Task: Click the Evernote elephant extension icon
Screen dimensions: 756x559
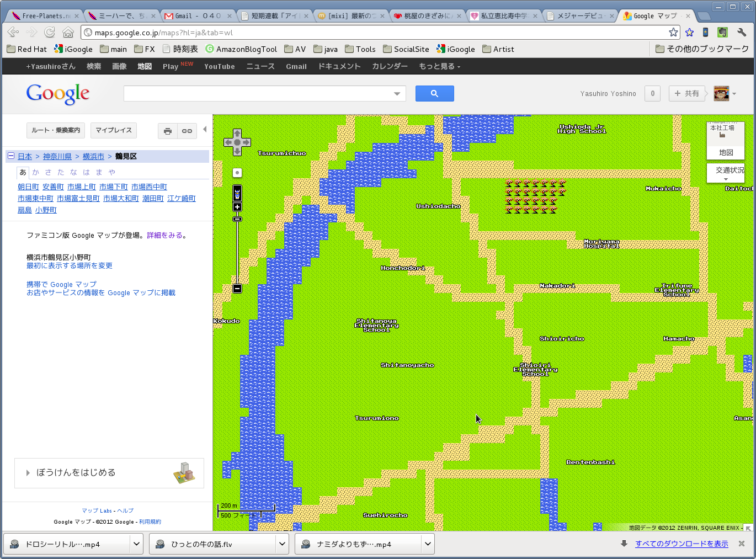Action: [723, 33]
